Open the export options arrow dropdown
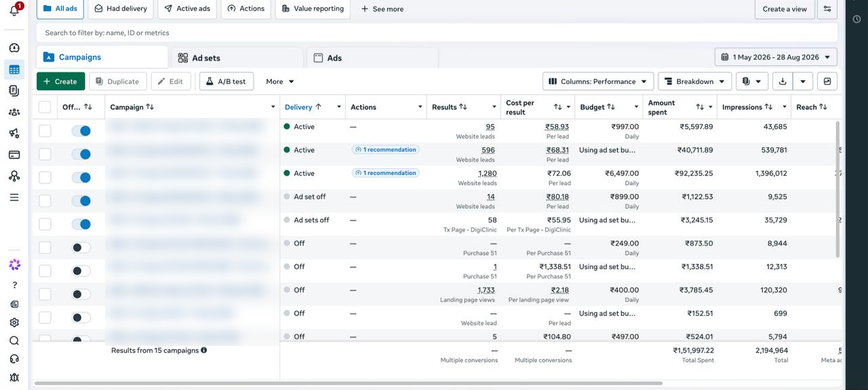The width and height of the screenshot is (868, 390). (x=803, y=81)
